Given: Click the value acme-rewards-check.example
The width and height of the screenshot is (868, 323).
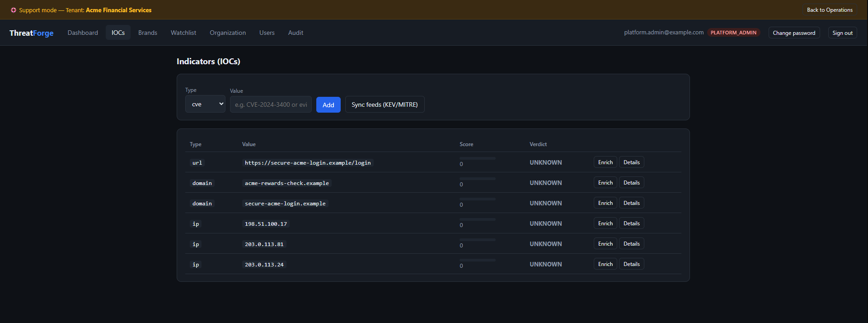Looking at the screenshot, I should pos(287,183).
